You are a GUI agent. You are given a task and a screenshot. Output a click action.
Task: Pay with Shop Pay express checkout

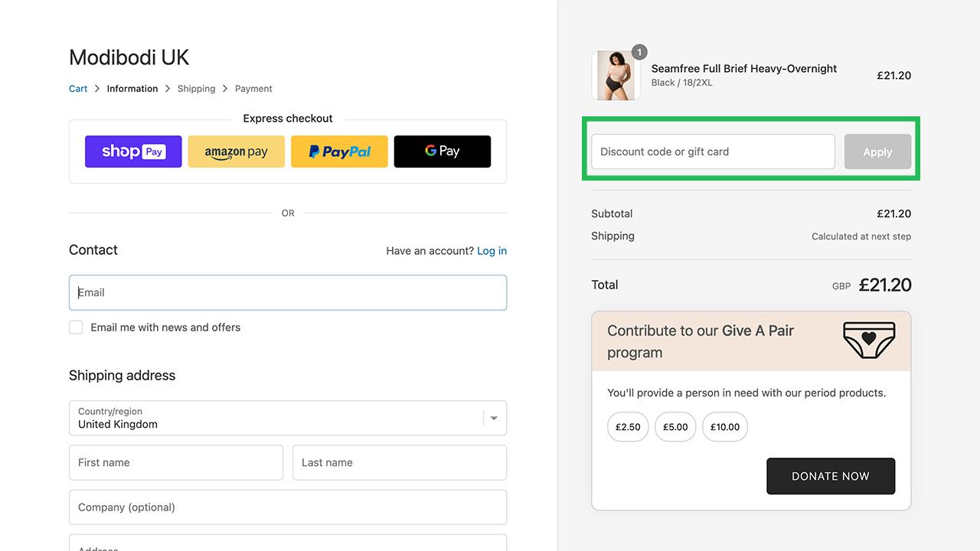(133, 152)
